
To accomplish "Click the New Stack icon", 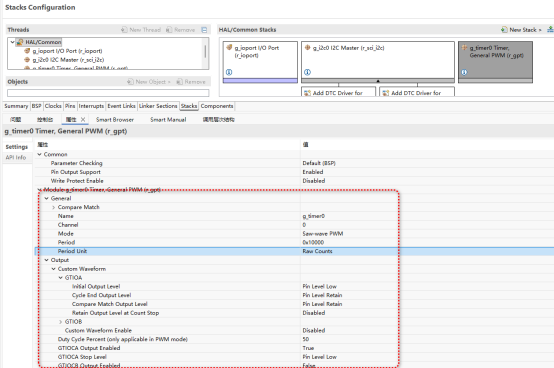I will pyautogui.click(x=504, y=30).
